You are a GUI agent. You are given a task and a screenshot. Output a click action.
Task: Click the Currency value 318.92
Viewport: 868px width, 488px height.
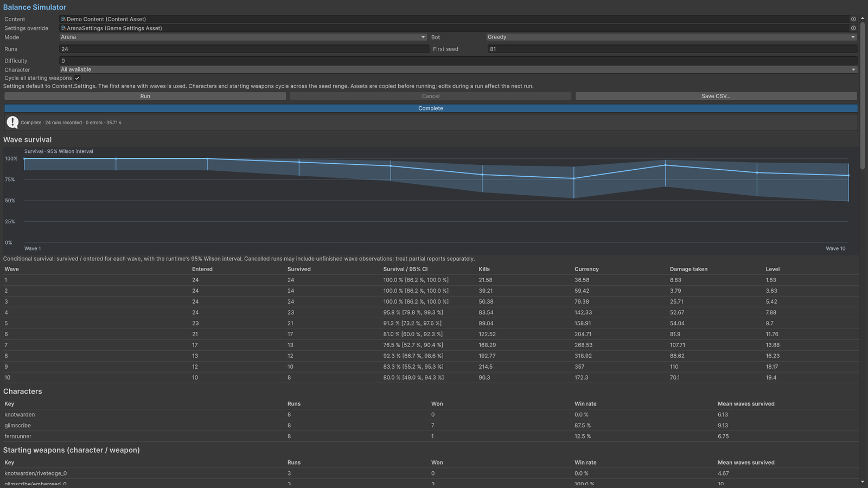tap(583, 356)
